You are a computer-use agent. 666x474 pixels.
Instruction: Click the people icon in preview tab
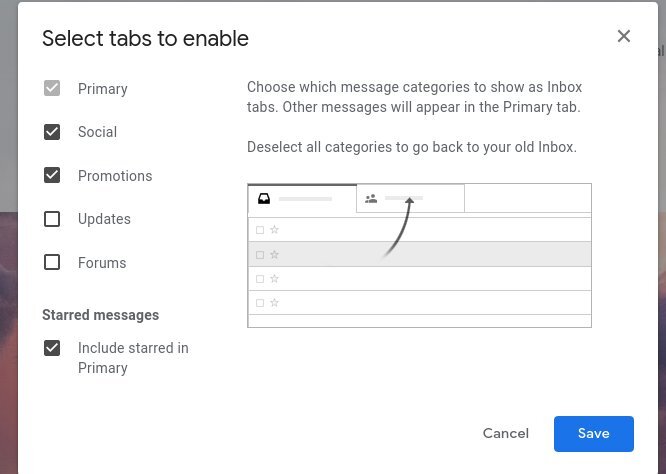(371, 198)
